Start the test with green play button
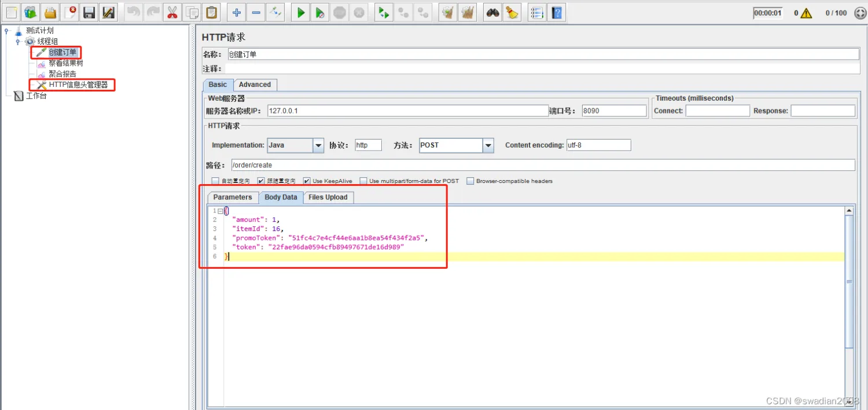Image resolution: width=868 pixels, height=410 pixels. point(300,12)
